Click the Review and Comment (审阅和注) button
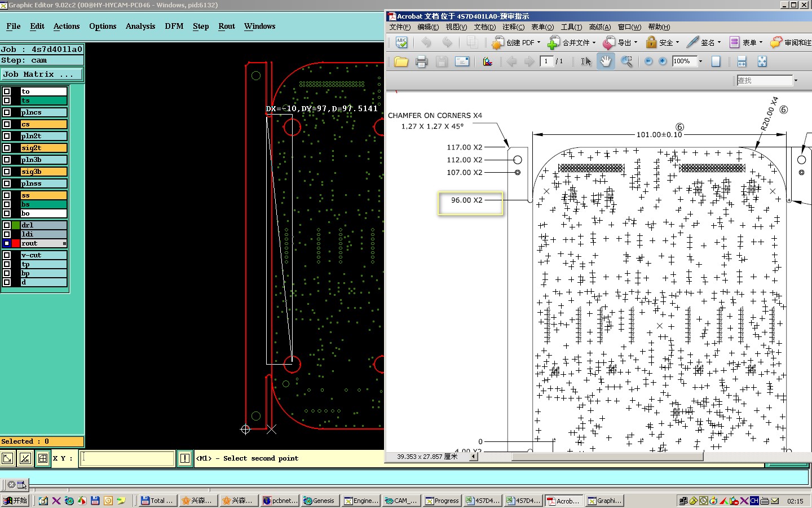 click(x=791, y=42)
